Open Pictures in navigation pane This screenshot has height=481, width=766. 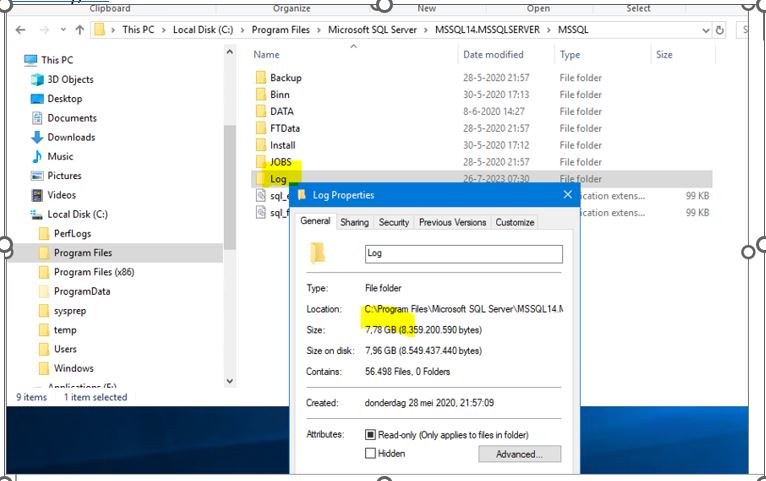click(x=64, y=176)
